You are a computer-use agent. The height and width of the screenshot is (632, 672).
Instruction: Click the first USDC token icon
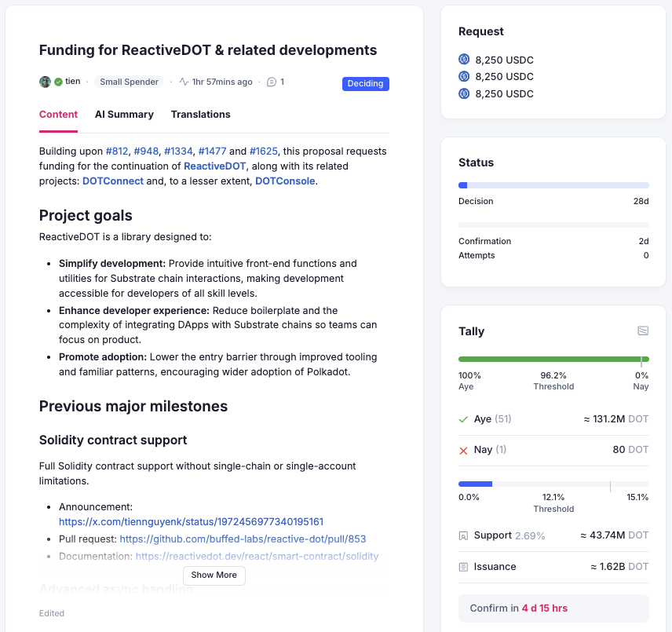coord(464,60)
